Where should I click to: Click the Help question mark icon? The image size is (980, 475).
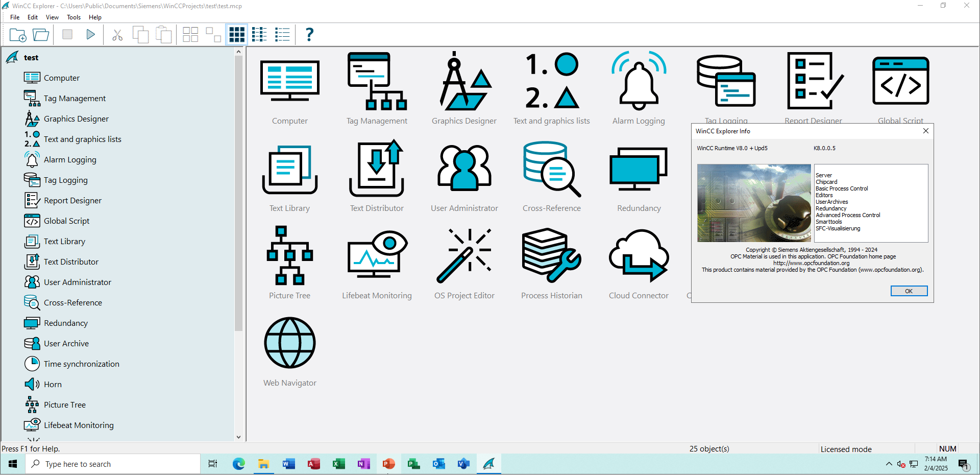[309, 35]
